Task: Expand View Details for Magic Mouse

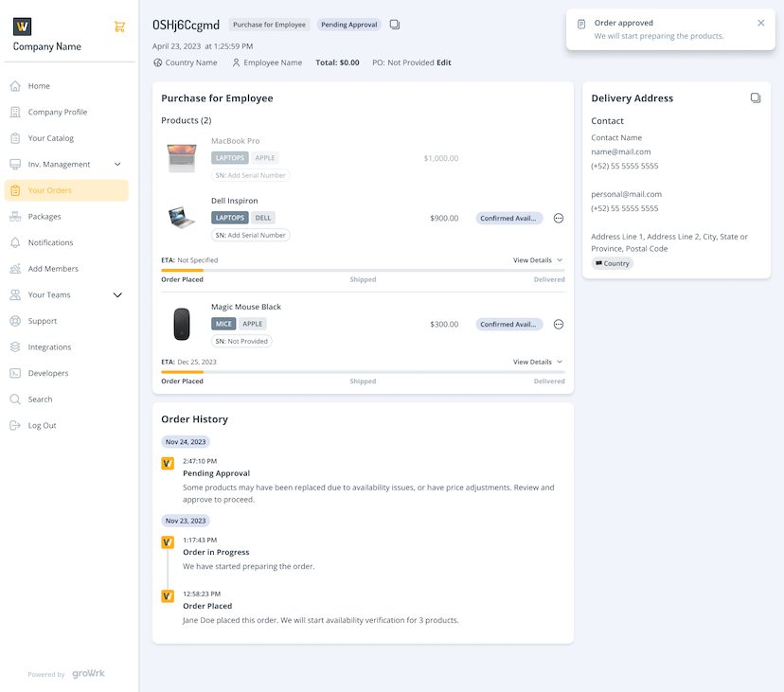Action: coord(537,362)
